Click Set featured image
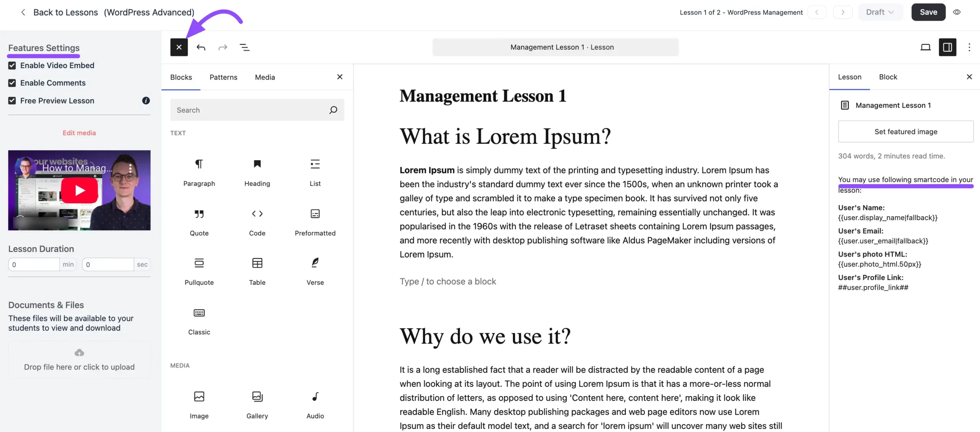 click(x=906, y=131)
